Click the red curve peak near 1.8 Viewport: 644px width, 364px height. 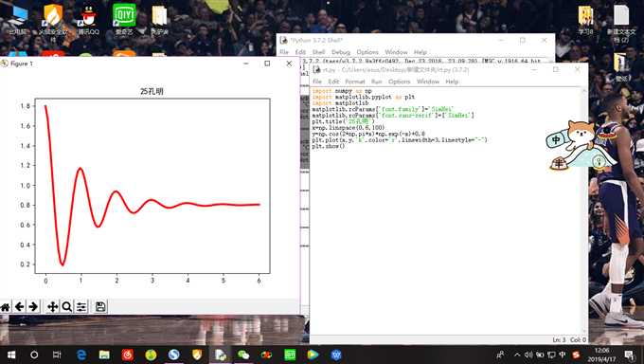coord(45,106)
